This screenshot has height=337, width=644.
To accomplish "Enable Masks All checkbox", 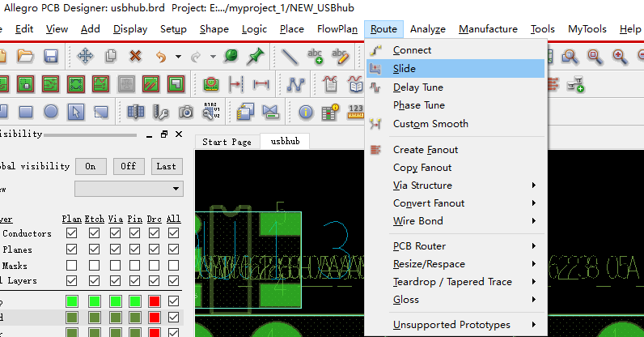I will point(173,266).
